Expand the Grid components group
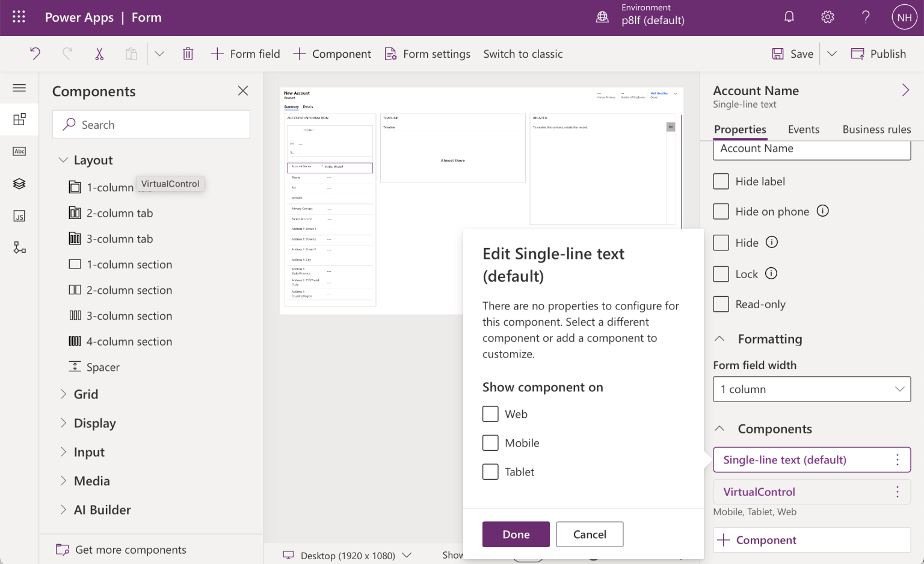 coord(85,394)
